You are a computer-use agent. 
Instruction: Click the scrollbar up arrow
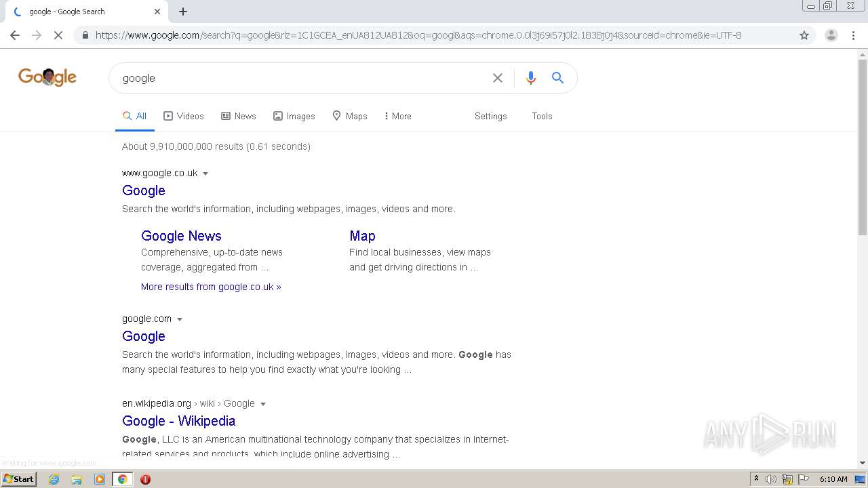[863, 54]
